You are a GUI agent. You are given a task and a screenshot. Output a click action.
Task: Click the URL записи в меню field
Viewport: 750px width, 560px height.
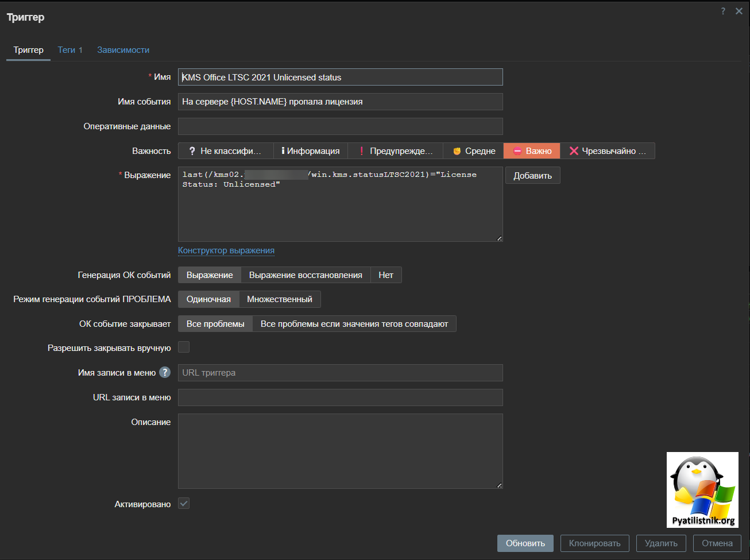click(341, 397)
